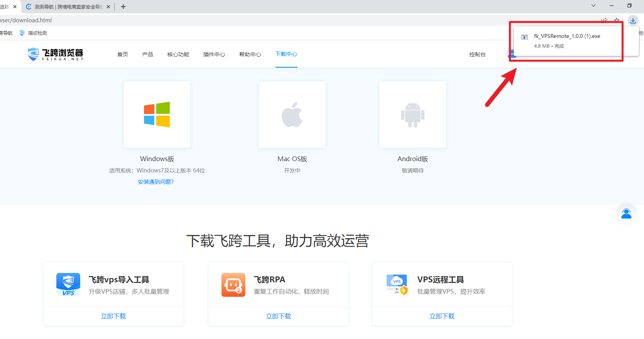
Task: Click the Apple Mac OS tile
Action: click(x=292, y=115)
